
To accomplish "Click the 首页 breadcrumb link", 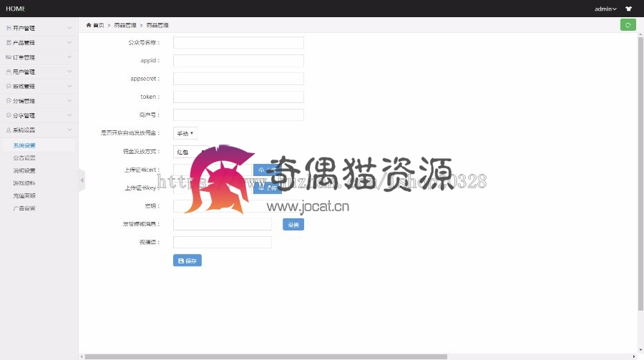I will (99, 25).
